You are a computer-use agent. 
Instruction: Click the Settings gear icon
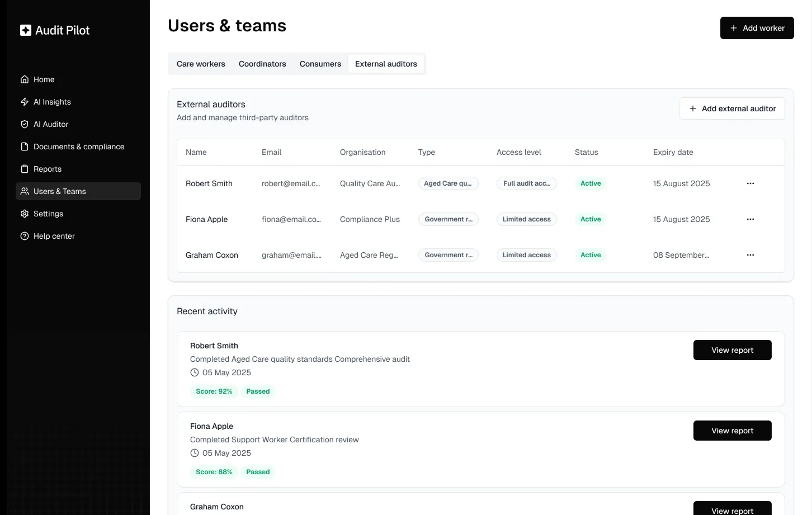tap(25, 214)
